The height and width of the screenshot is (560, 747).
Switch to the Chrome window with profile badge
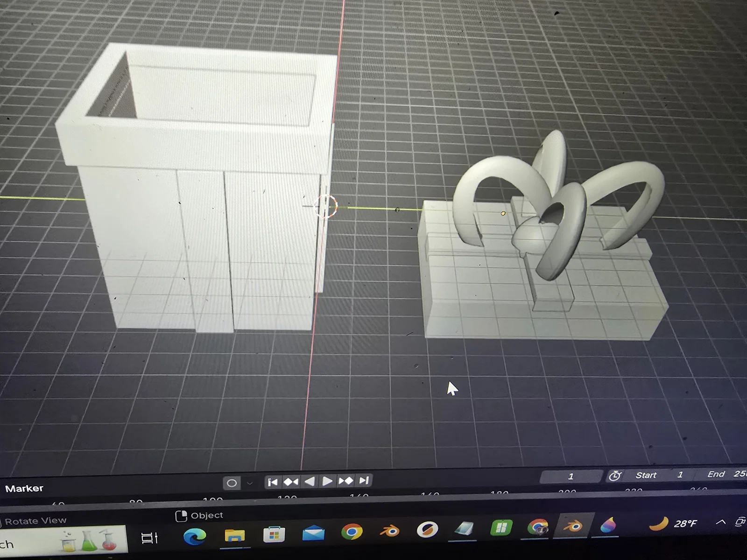537,527
